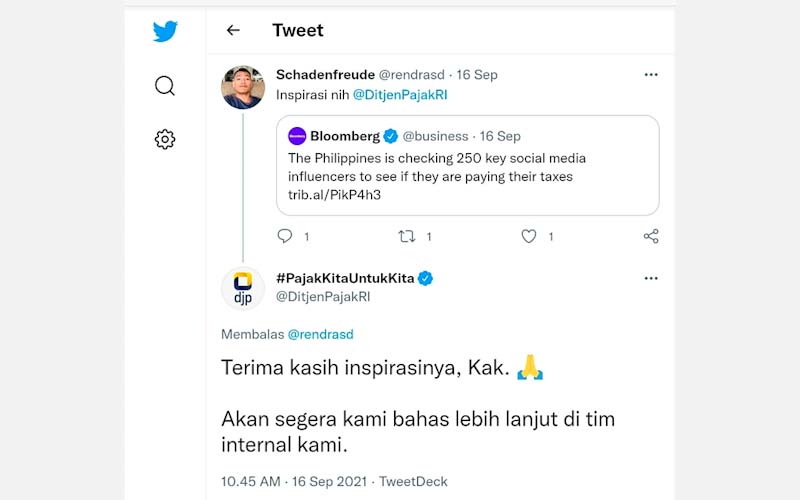
Task: Go back with the arrow icon
Action: (233, 31)
